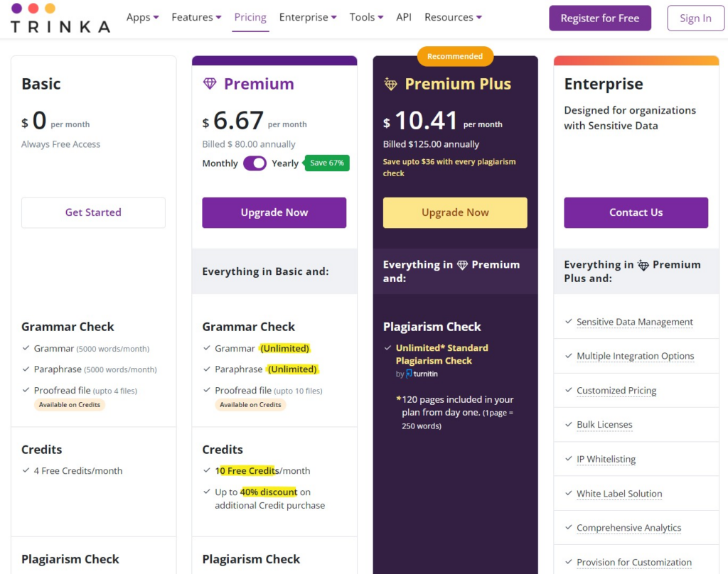The width and height of the screenshot is (728, 574).
Task: Click the checkmark next to Sensitive Data Management
Action: pos(568,321)
